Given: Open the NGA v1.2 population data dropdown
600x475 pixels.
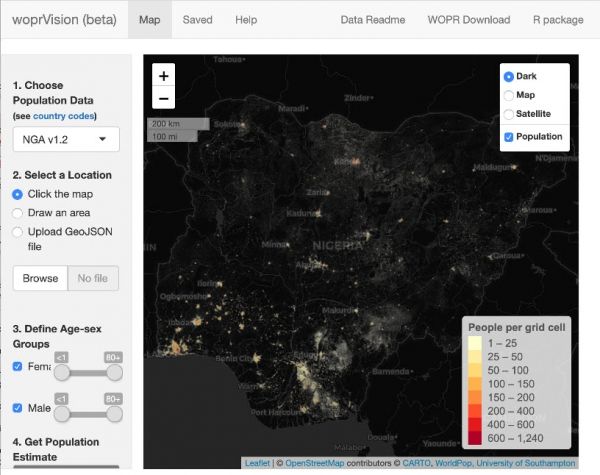Looking at the screenshot, I should 65,140.
